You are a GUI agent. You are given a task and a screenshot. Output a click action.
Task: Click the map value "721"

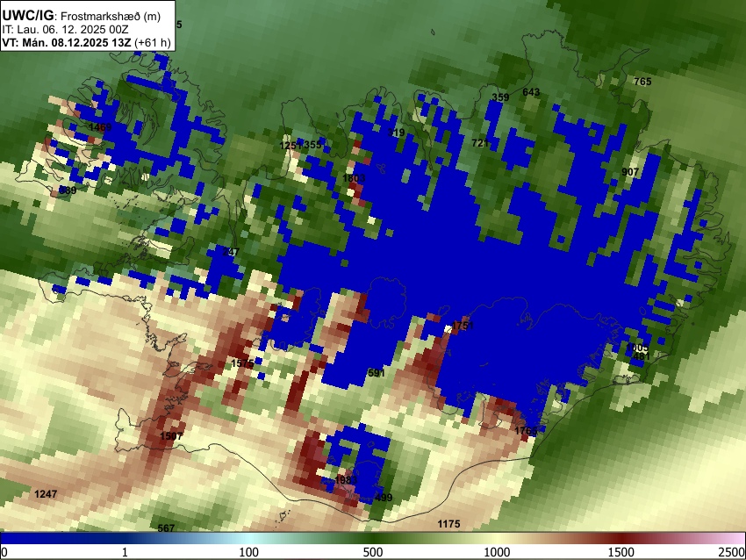tap(480, 143)
